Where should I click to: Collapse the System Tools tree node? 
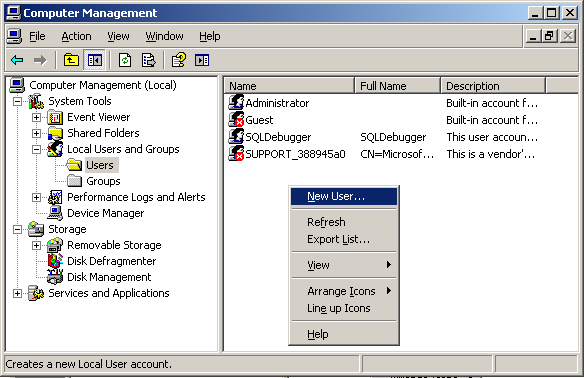17,101
